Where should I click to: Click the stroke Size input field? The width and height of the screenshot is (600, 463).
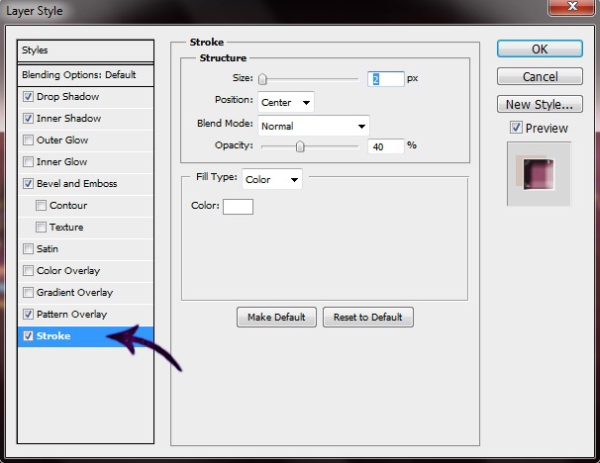(386, 78)
